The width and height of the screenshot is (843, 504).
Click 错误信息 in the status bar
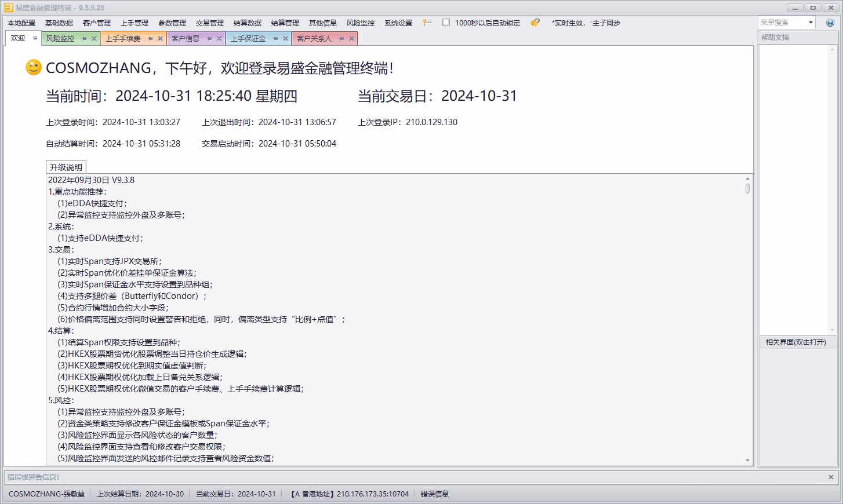(434, 494)
